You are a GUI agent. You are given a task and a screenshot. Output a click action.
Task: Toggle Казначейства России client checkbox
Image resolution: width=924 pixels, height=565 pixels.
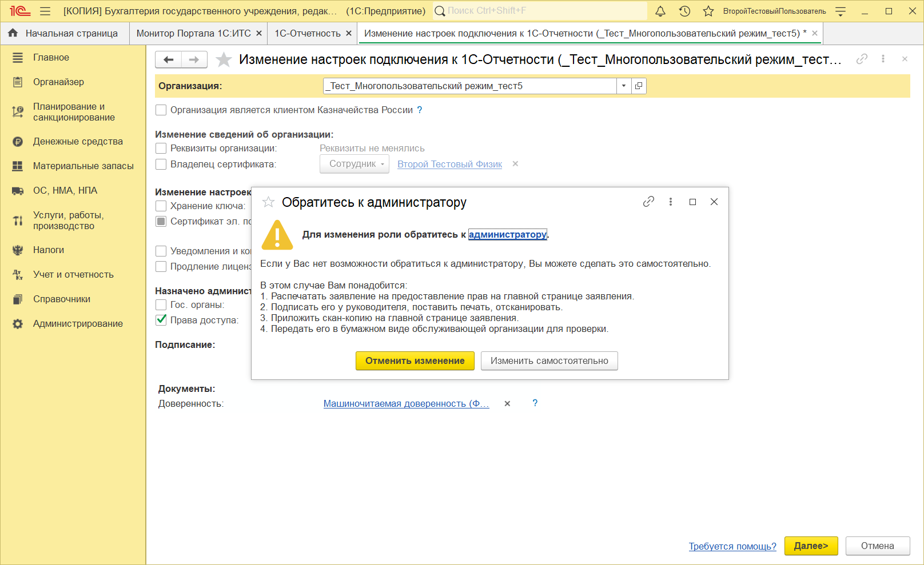[x=161, y=110]
